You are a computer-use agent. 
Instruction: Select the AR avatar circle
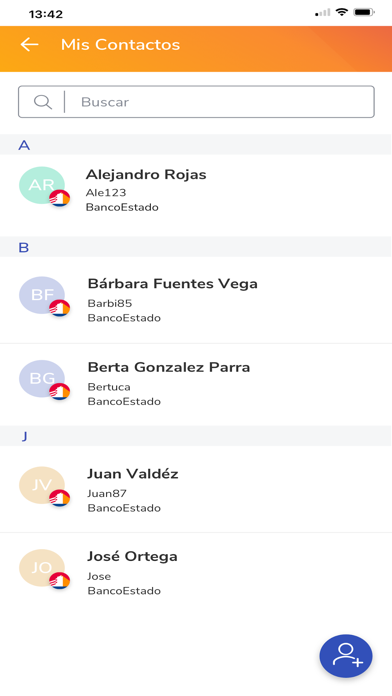42,185
